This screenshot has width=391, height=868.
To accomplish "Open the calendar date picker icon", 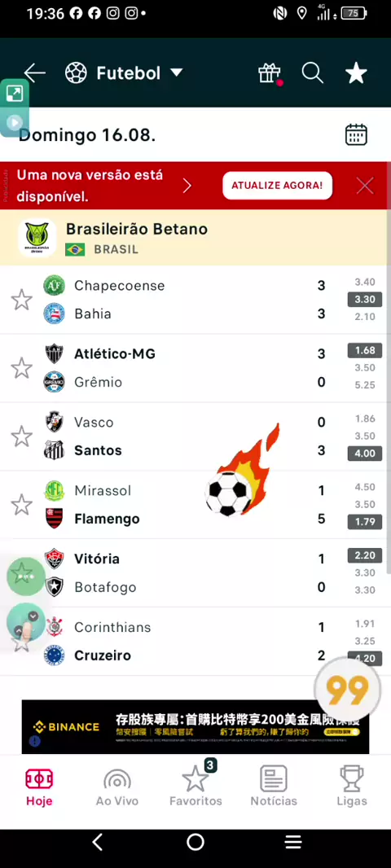I will click(356, 134).
